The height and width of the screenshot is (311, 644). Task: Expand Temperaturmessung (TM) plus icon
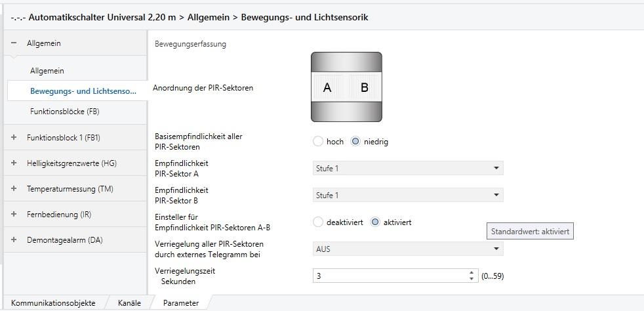[14, 188]
